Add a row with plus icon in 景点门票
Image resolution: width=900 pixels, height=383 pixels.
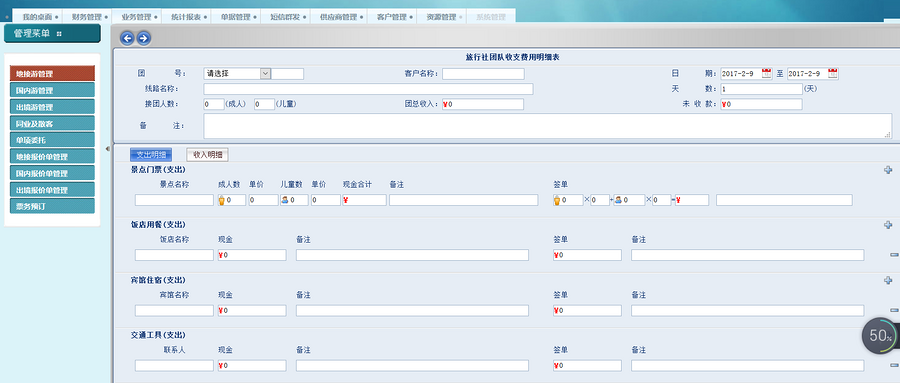click(888, 170)
